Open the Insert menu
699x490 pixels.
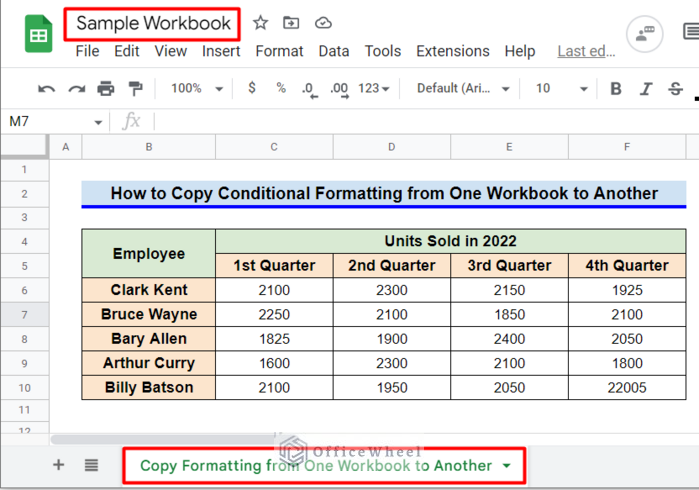click(x=221, y=51)
